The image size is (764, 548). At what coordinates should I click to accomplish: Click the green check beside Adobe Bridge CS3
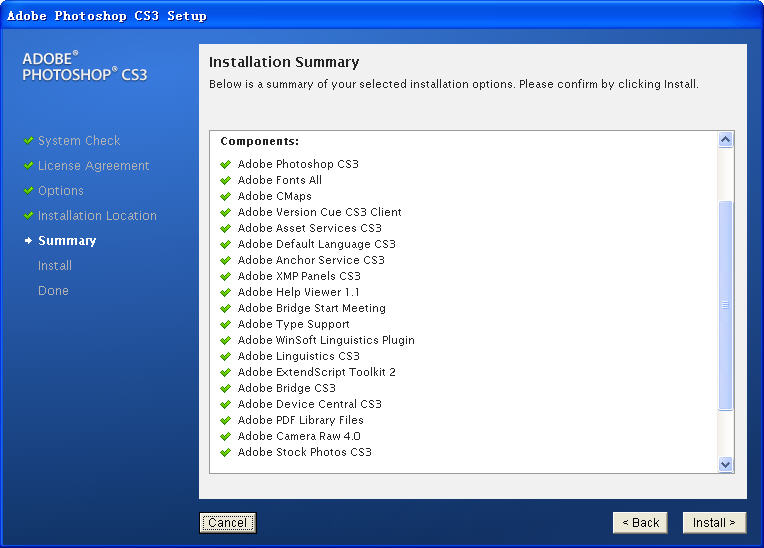225,388
